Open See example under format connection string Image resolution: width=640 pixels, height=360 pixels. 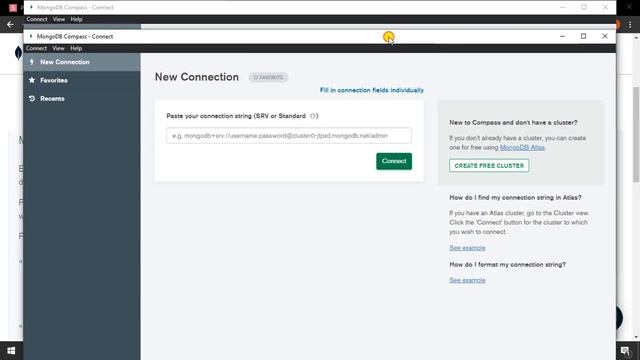click(x=467, y=280)
